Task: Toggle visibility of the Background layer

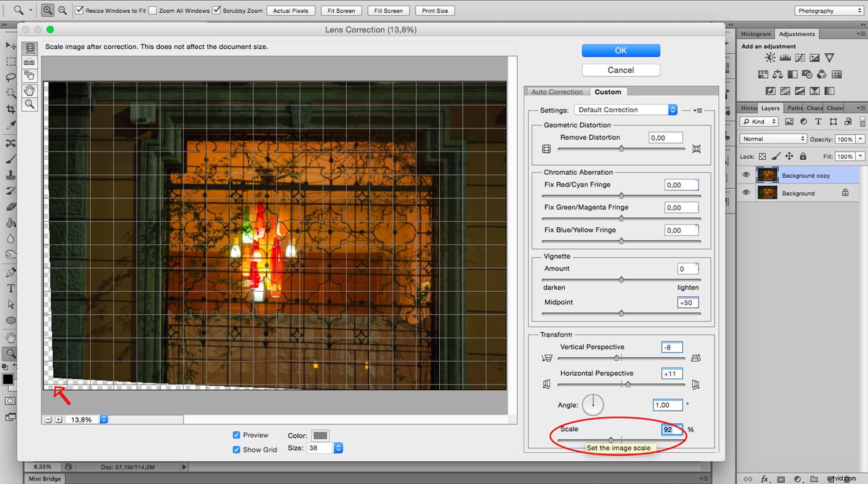Action: tap(746, 193)
